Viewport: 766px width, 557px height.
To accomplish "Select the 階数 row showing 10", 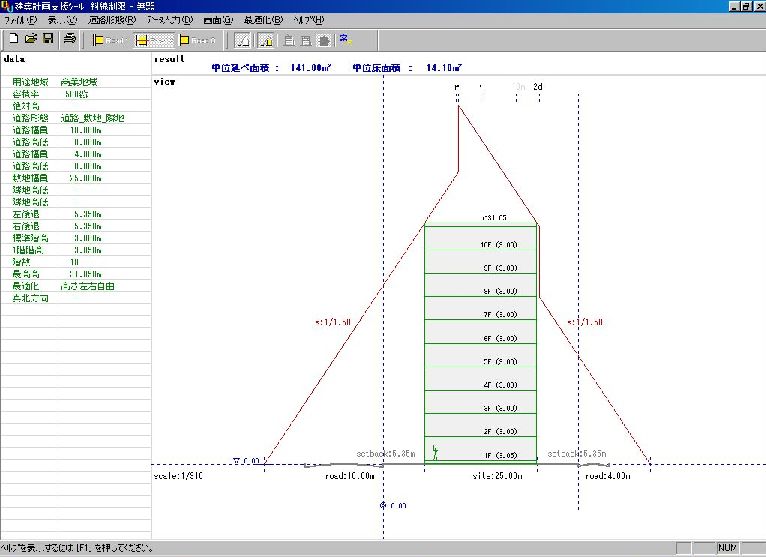I will 76,262.
